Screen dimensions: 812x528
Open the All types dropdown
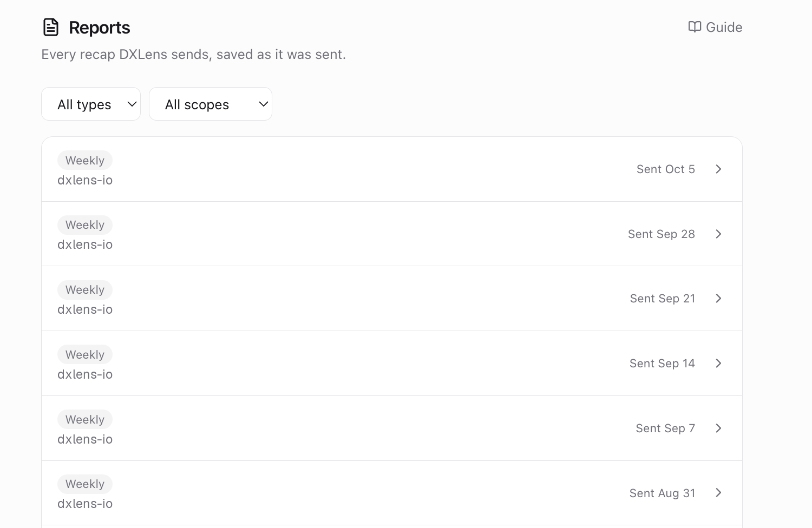click(x=91, y=104)
